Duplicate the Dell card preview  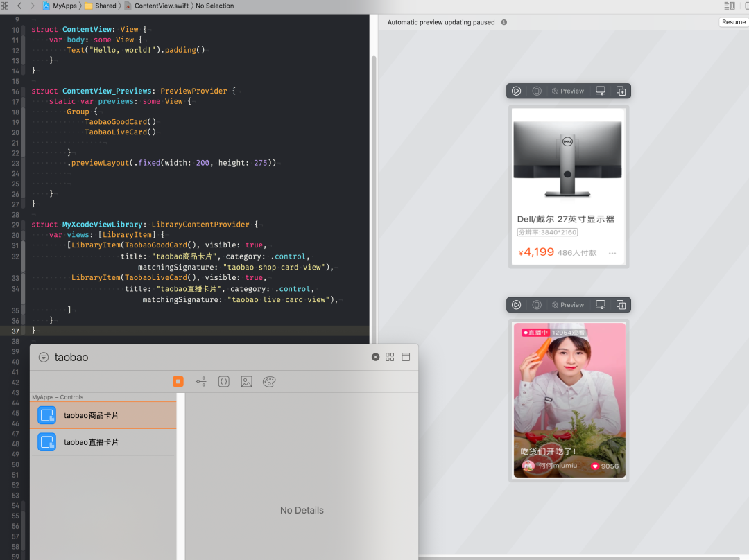621,91
